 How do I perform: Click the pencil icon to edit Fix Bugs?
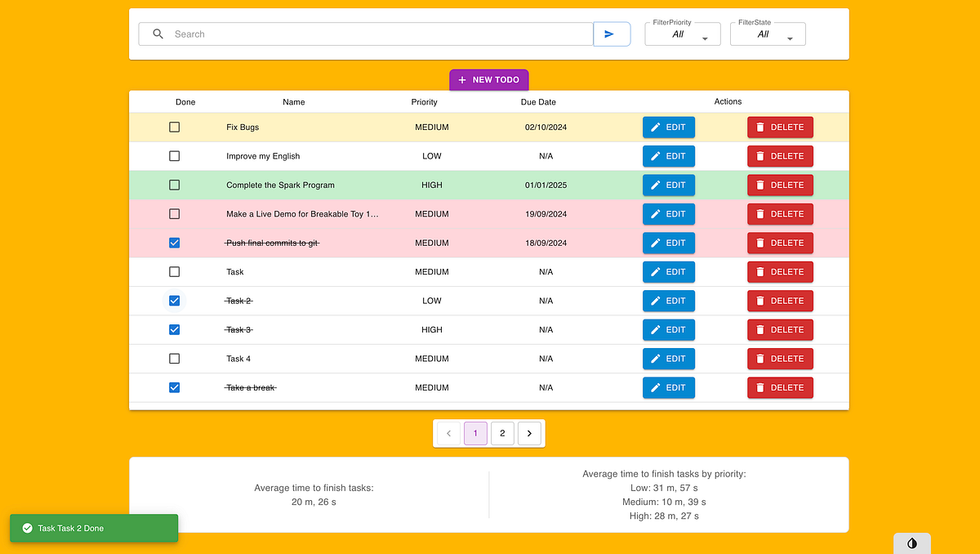(657, 127)
